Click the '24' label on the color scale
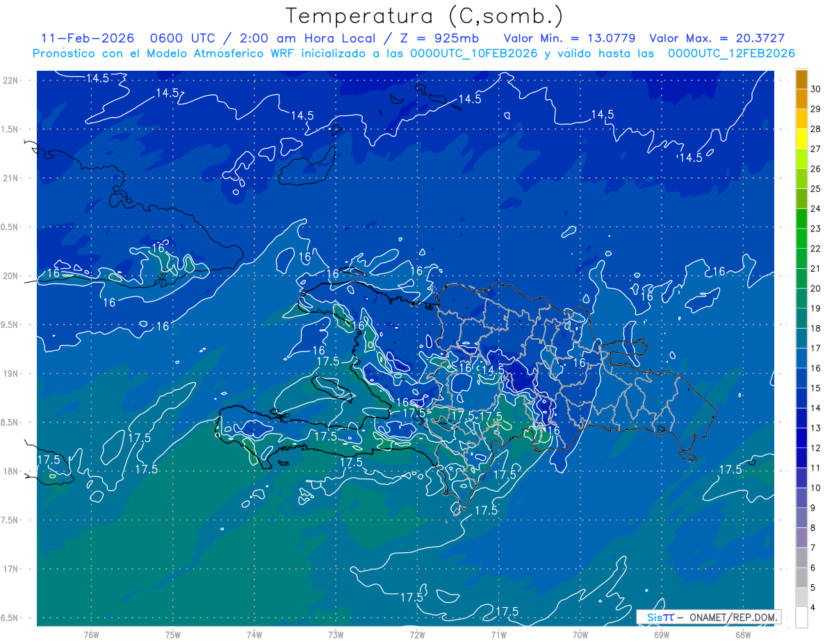This screenshot has width=834, height=644. [x=816, y=208]
